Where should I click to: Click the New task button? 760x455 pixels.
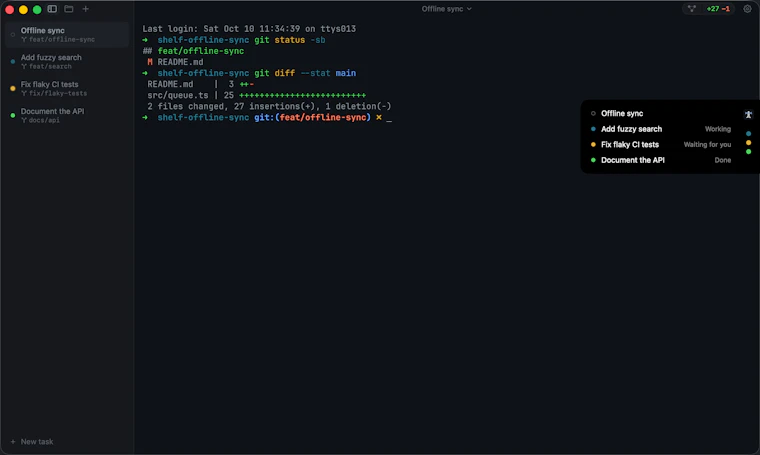click(32, 441)
